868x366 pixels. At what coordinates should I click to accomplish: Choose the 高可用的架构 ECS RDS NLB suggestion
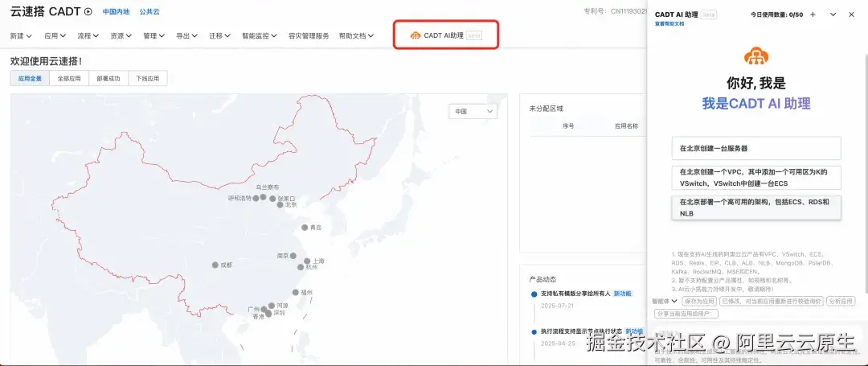click(756, 208)
